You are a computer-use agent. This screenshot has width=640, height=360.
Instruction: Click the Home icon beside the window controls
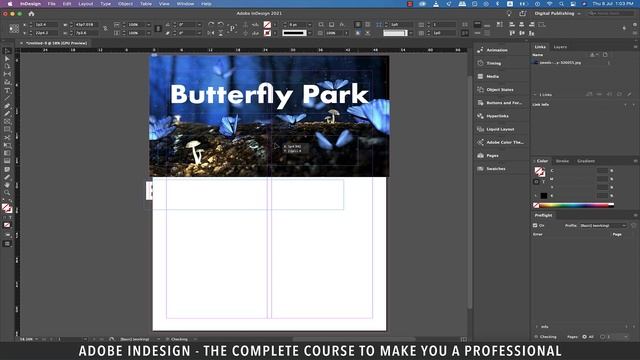click(x=31, y=13)
